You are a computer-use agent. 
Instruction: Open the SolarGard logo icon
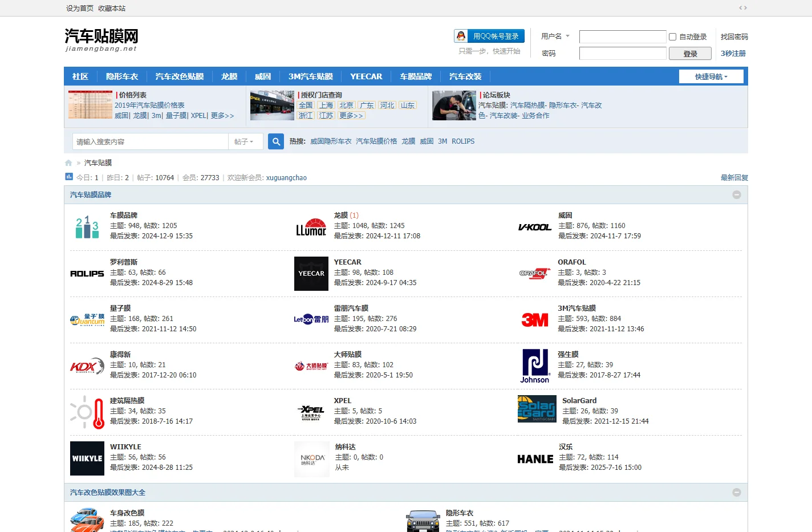pyautogui.click(x=537, y=409)
